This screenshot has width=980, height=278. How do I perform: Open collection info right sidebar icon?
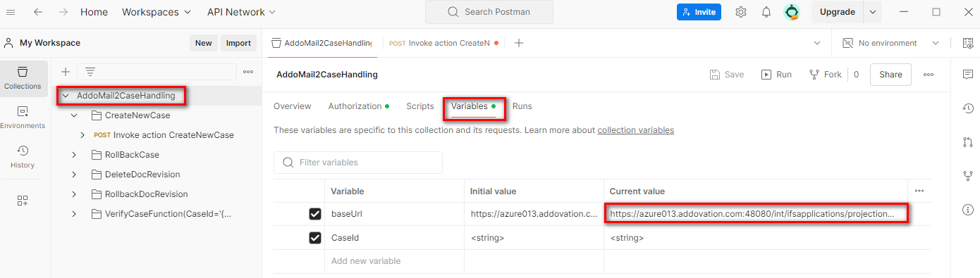967,210
